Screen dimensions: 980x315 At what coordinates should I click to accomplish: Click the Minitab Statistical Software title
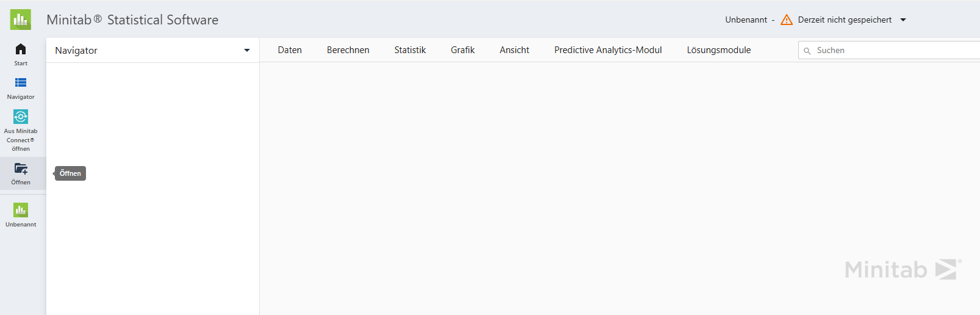[x=132, y=20]
